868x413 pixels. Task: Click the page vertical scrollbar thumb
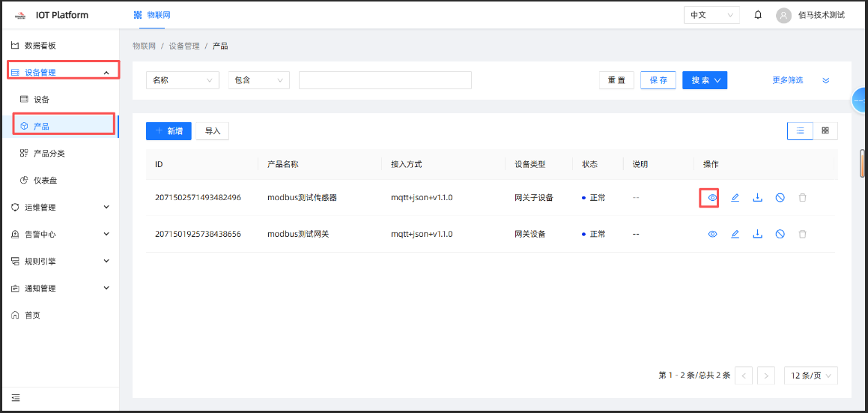coord(863,163)
